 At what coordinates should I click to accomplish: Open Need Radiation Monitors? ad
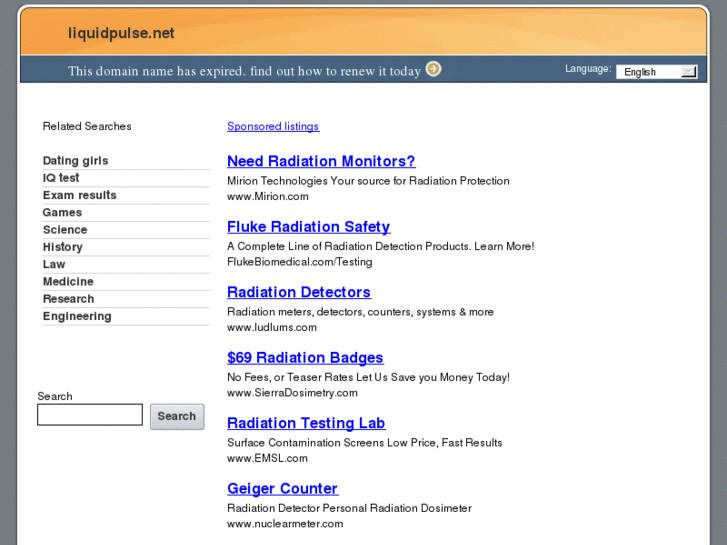321,161
